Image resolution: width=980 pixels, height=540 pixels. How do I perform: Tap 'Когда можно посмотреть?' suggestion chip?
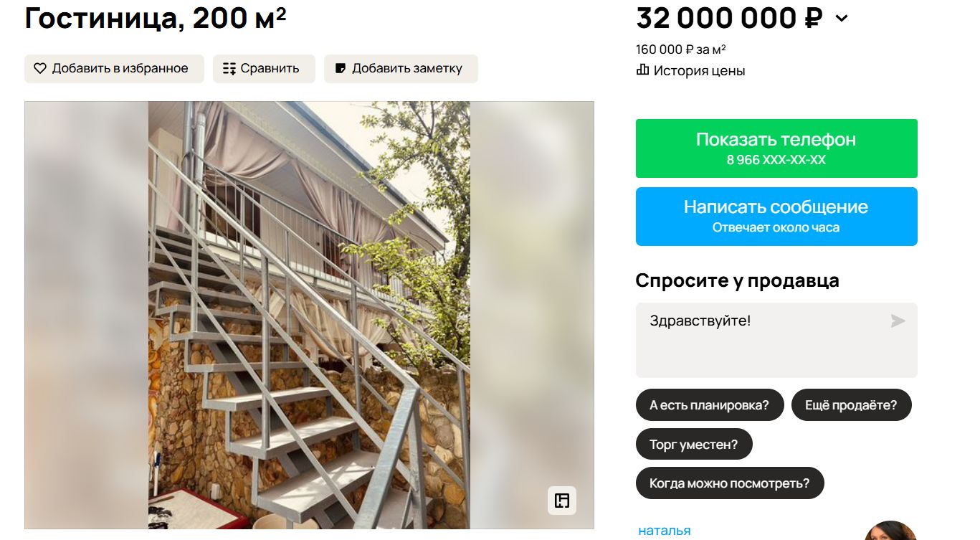point(729,483)
